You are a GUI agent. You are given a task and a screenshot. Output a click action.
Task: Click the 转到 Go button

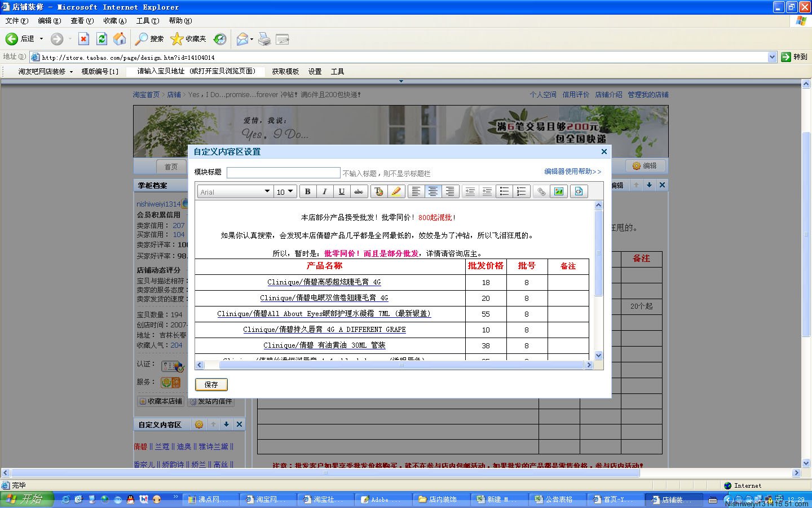coord(794,57)
